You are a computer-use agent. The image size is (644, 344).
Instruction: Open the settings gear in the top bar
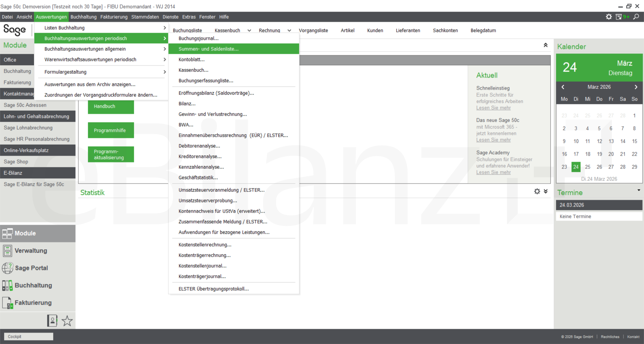[x=609, y=17]
